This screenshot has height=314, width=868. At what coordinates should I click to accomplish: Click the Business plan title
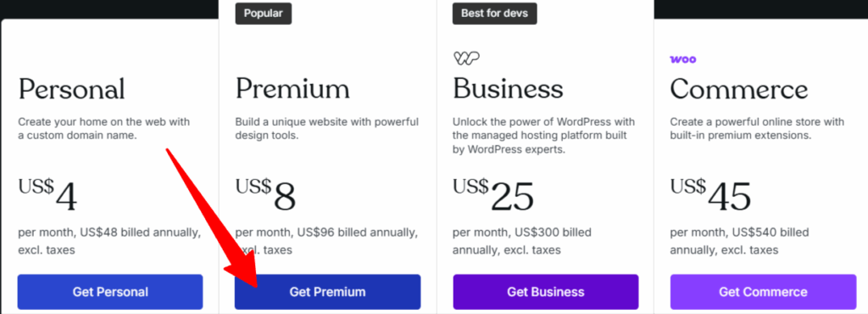(x=509, y=89)
